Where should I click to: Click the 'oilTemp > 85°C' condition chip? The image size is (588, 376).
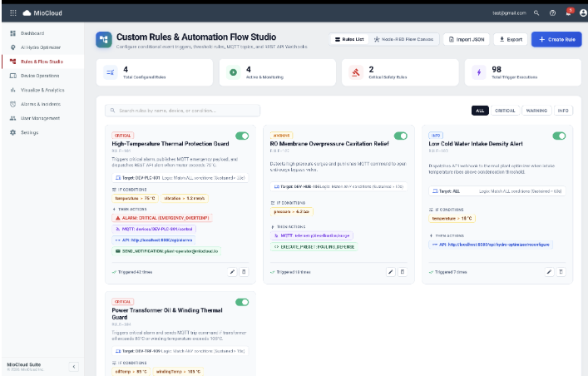click(x=131, y=372)
